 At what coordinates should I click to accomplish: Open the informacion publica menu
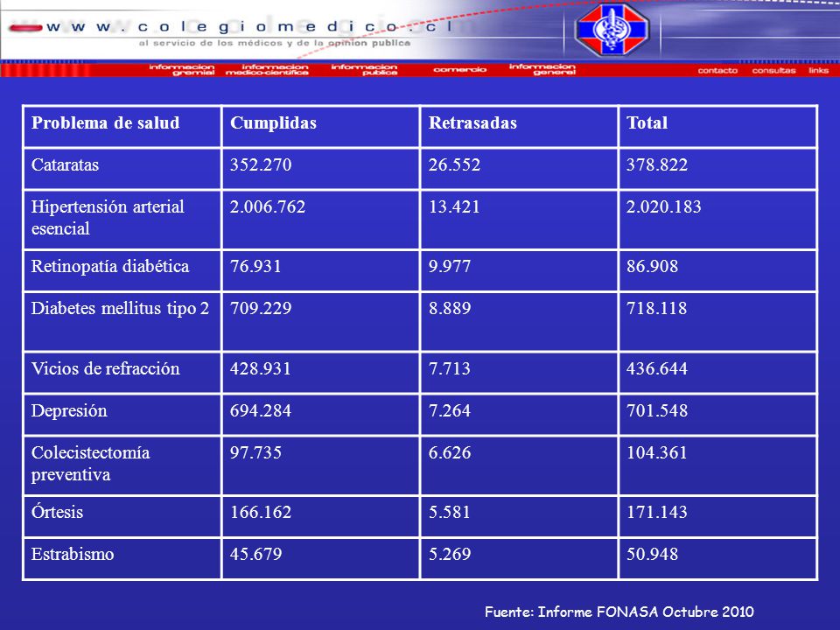364,69
